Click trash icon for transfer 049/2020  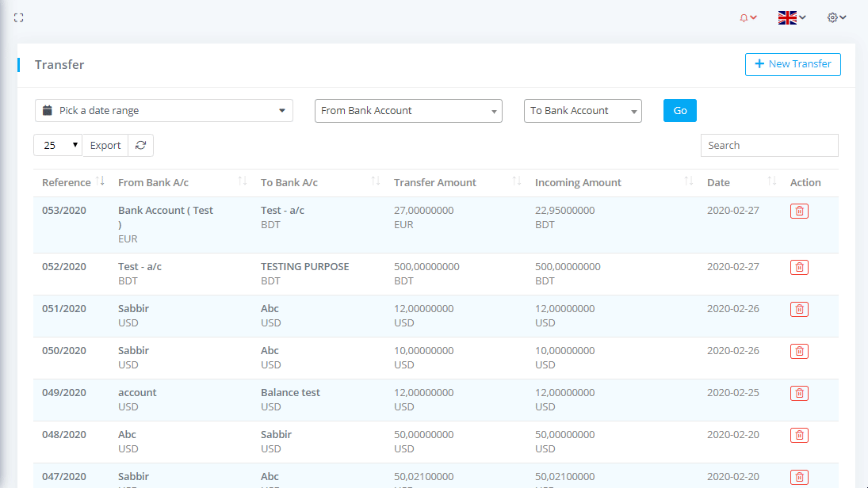point(799,393)
